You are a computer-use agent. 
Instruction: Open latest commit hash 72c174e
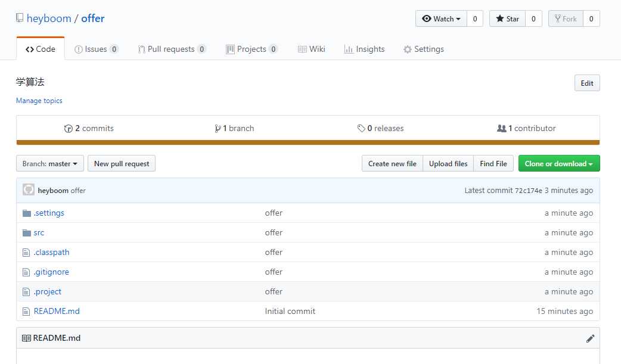[x=528, y=191]
